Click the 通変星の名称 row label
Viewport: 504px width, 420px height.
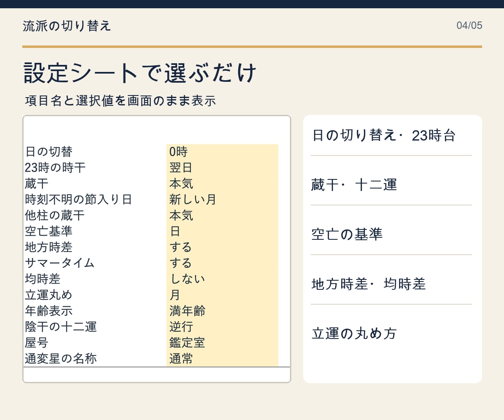(x=61, y=359)
